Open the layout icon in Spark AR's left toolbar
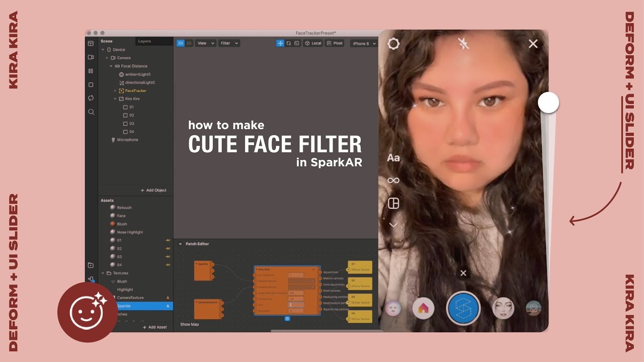Image resolution: width=644 pixels, height=362 pixels. click(91, 44)
